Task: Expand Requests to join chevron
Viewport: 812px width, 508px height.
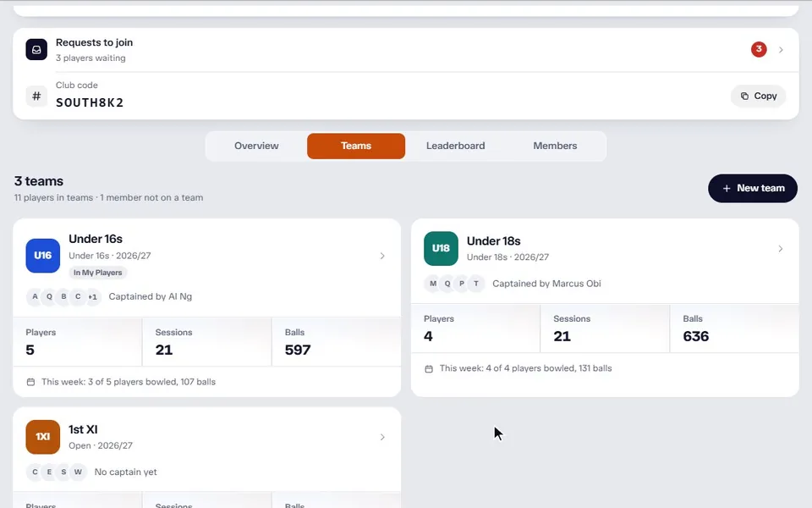Action: 781,50
